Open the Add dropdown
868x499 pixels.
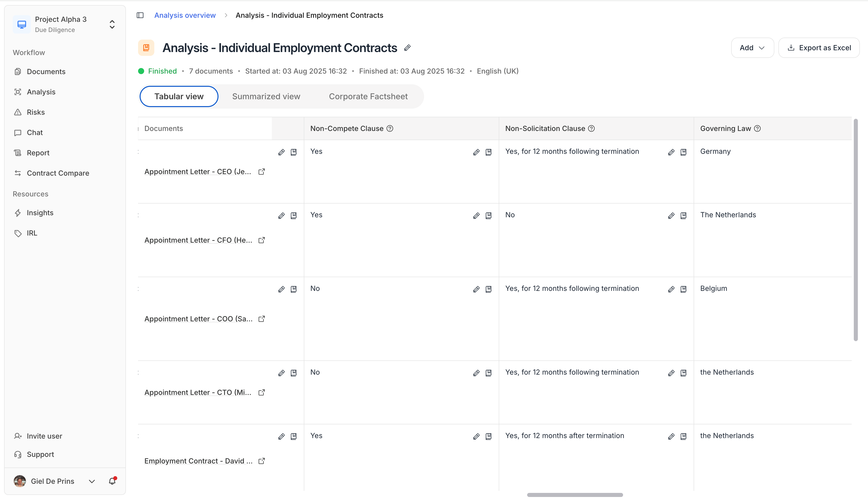(x=753, y=48)
